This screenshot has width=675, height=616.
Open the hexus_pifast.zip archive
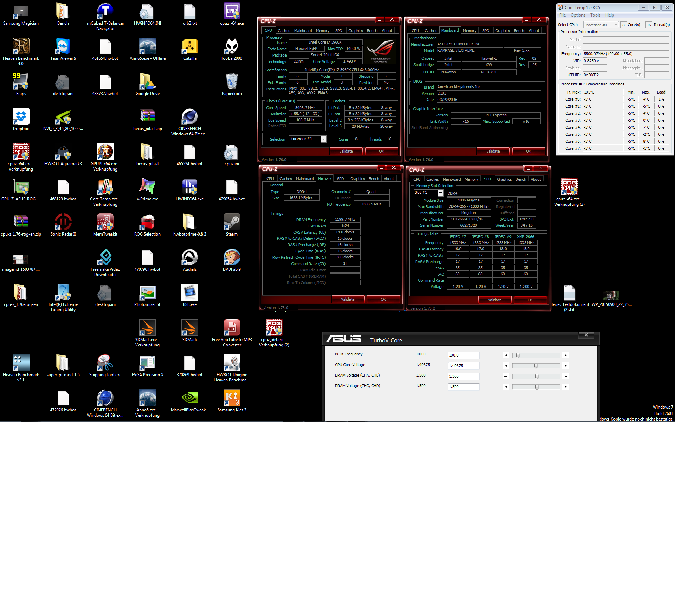pos(147,120)
